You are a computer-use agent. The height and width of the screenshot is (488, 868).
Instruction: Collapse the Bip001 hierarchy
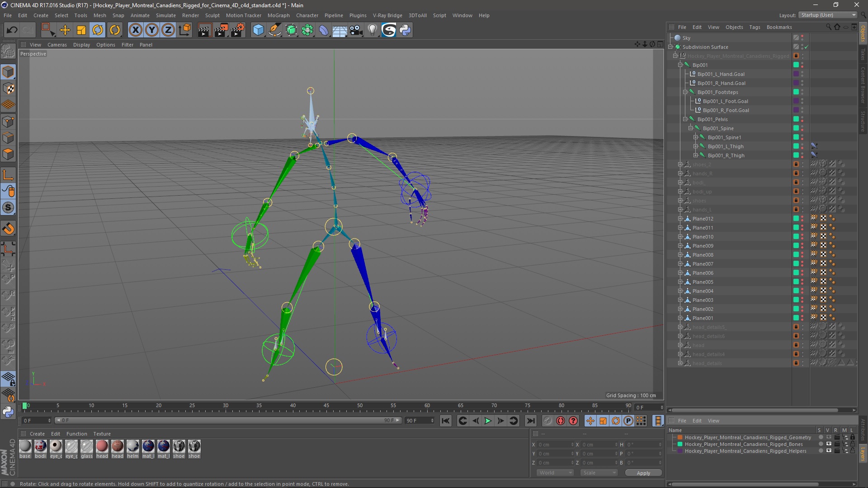click(680, 65)
